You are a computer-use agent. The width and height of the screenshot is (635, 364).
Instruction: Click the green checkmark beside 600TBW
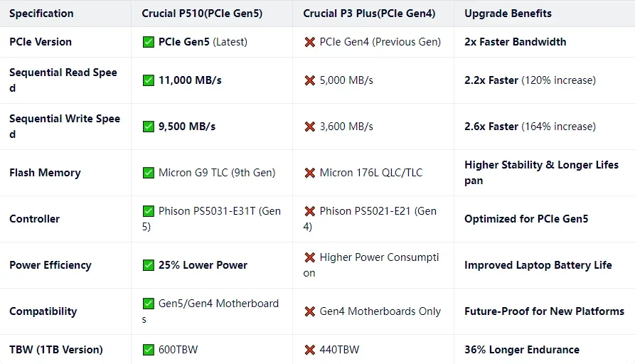tap(148, 350)
